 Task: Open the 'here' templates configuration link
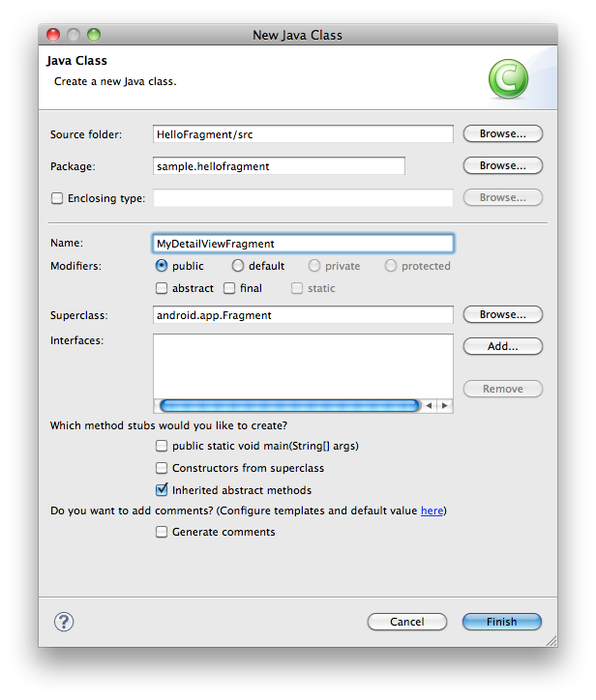432,510
